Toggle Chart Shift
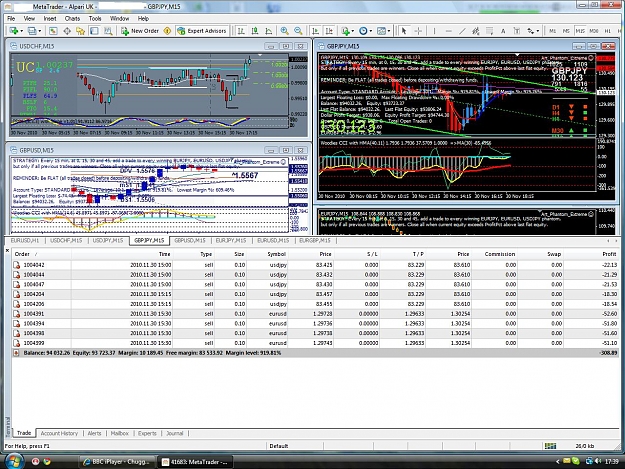Screen dimensions: 625x469 [329, 31]
